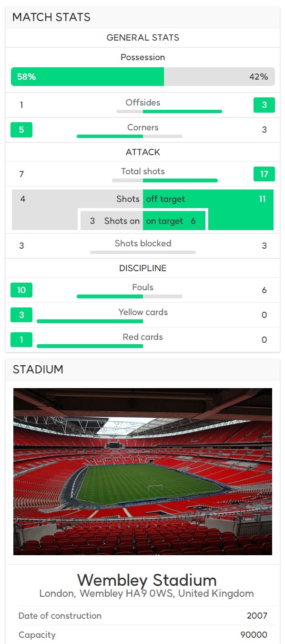Click the London, Wembley HA9 0WS address

click(x=146, y=594)
